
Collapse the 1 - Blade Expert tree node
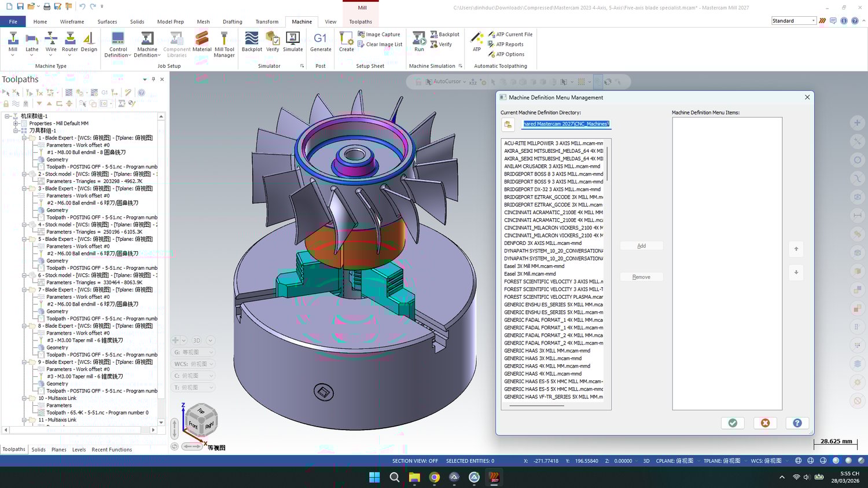(24, 138)
